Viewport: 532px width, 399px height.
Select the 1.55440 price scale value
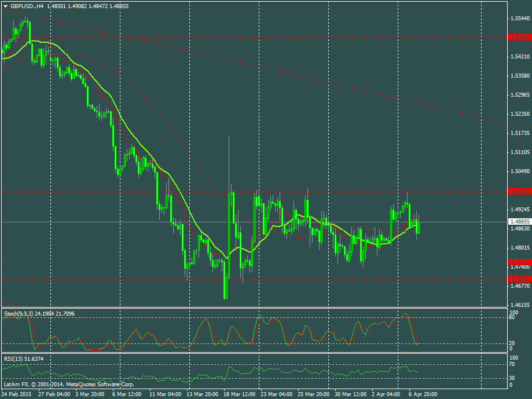tap(519, 19)
